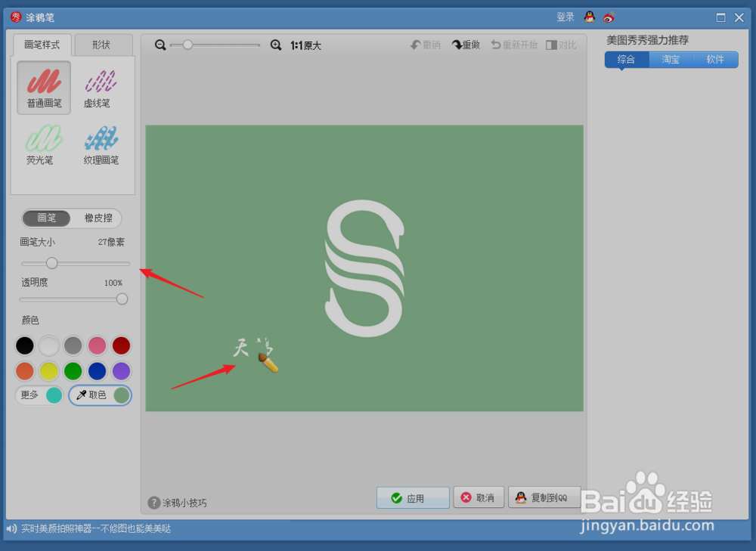Click 重新开始 to start over
The width and height of the screenshot is (756, 551).
514,45
